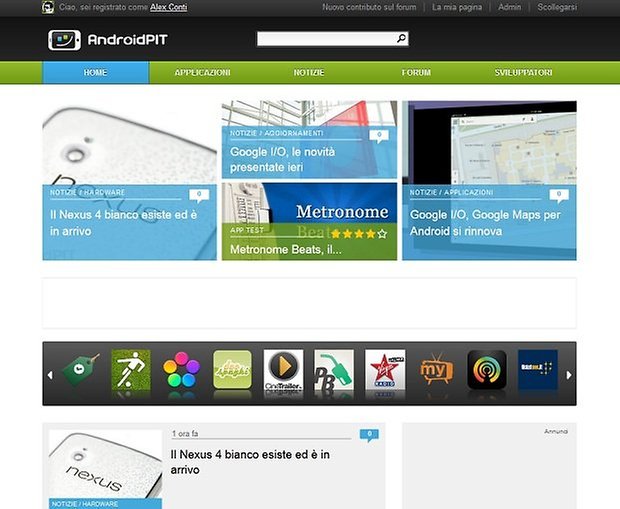Click NOTIZIE / APPLICAZIONI category label

click(451, 192)
